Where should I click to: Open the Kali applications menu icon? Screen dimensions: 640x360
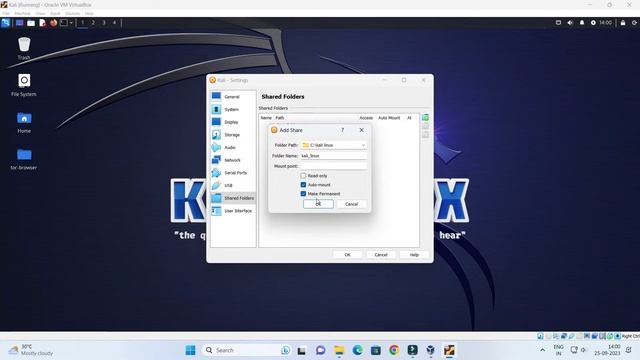coord(5,23)
